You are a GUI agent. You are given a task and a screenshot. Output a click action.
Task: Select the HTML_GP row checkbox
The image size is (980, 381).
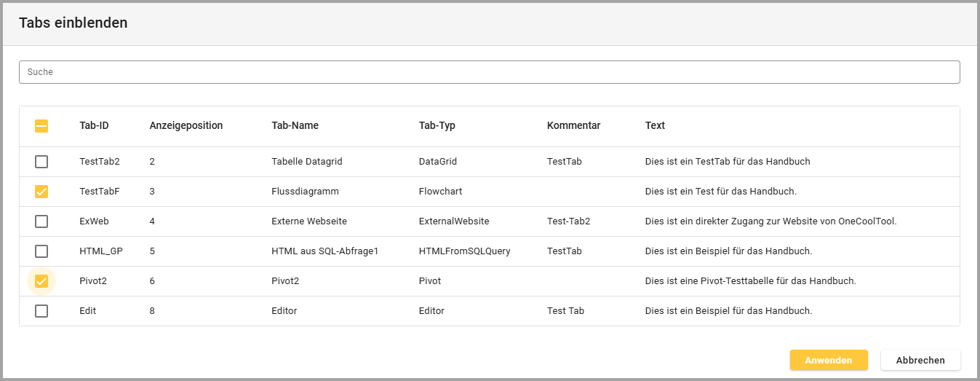(x=41, y=251)
